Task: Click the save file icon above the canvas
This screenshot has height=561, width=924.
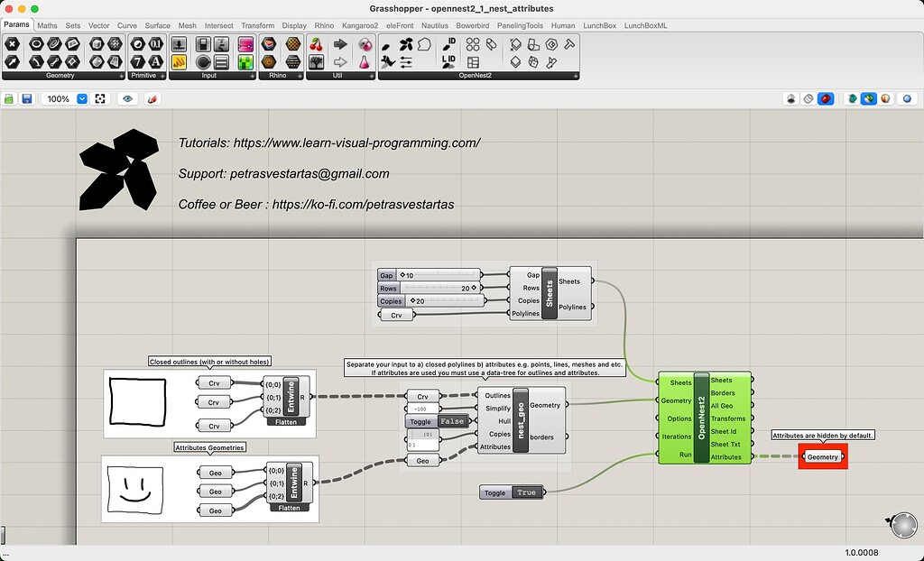Action: tap(28, 98)
